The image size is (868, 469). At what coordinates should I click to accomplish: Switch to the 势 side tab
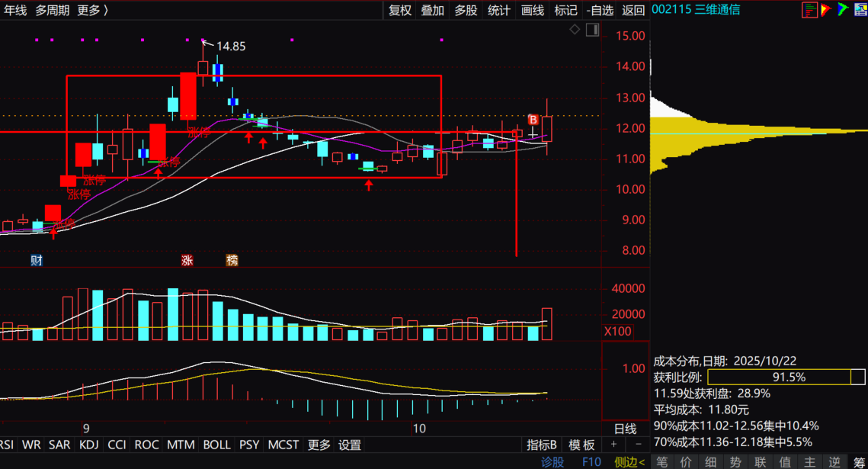click(x=735, y=462)
